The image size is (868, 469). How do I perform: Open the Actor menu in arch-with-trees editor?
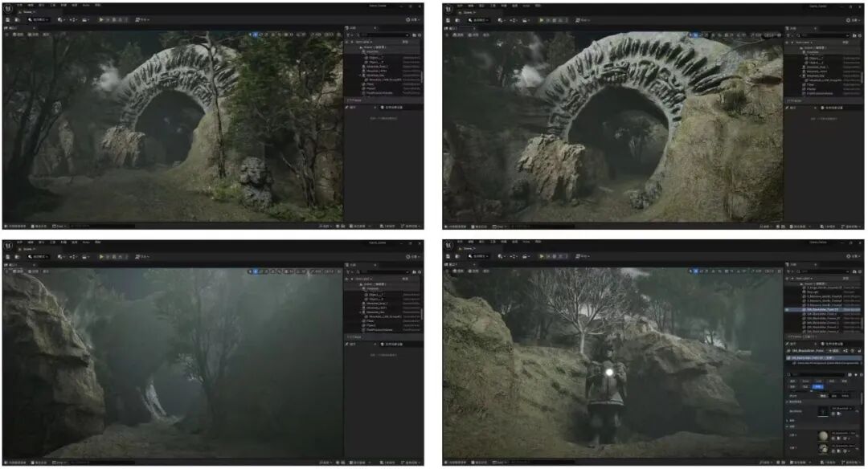85,5
